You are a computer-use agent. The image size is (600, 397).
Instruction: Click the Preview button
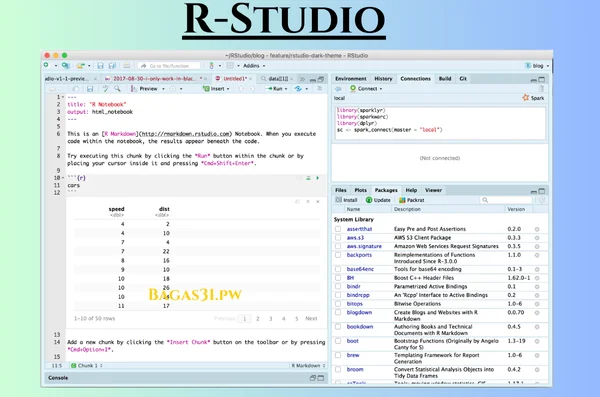coord(144,89)
